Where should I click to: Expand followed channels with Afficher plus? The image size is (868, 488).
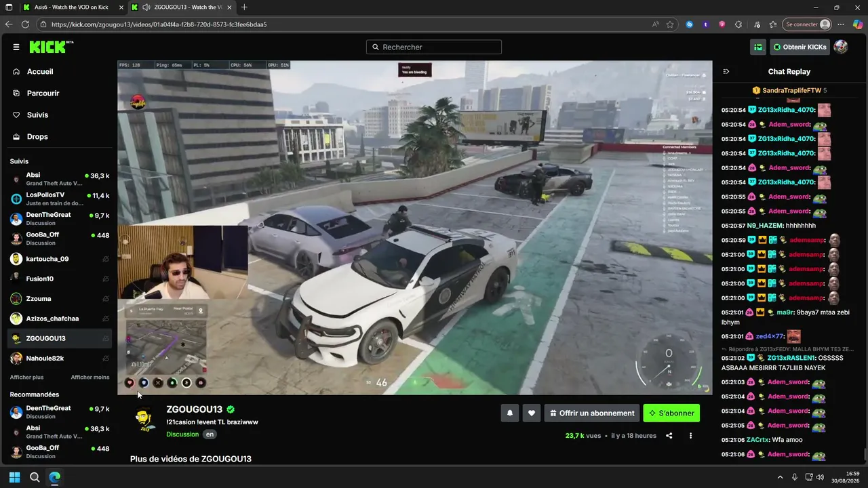26,377
